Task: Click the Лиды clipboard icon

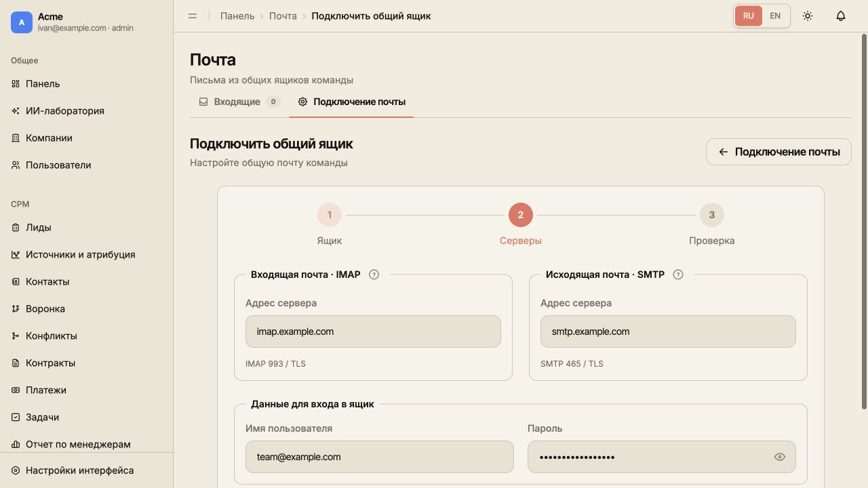Action: tap(16, 227)
